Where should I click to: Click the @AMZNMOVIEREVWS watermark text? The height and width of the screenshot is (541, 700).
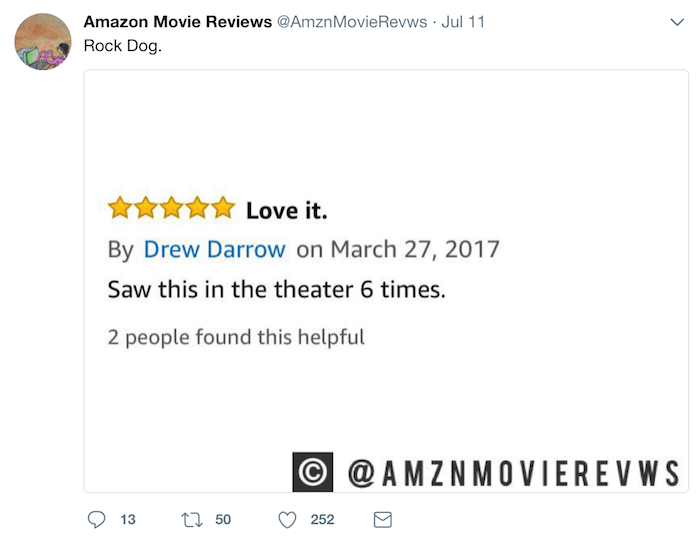coord(514,473)
